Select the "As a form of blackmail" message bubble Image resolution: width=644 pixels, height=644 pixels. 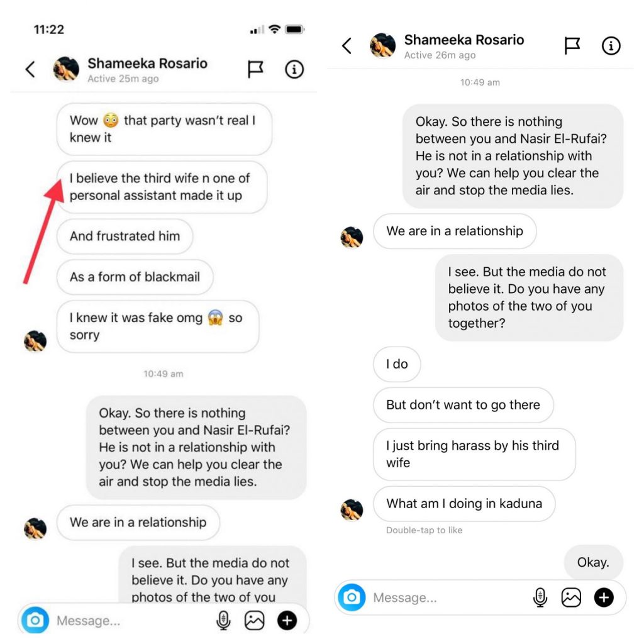[135, 277]
